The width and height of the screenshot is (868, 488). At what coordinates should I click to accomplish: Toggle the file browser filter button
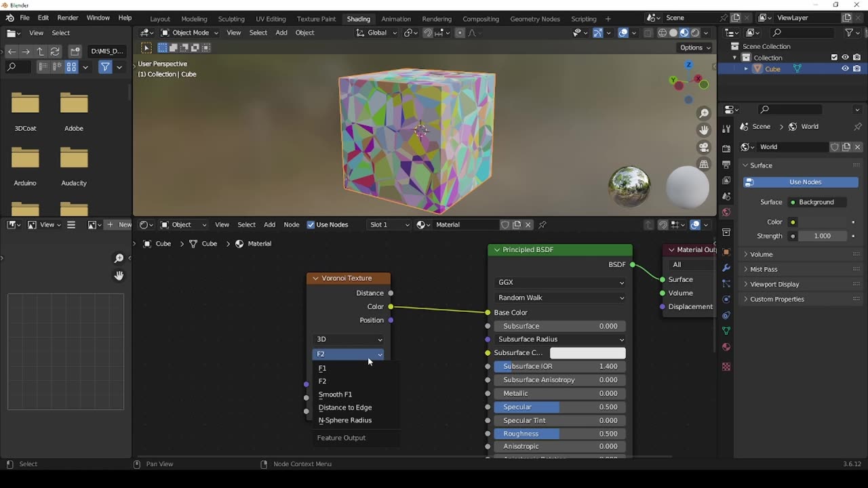click(105, 67)
